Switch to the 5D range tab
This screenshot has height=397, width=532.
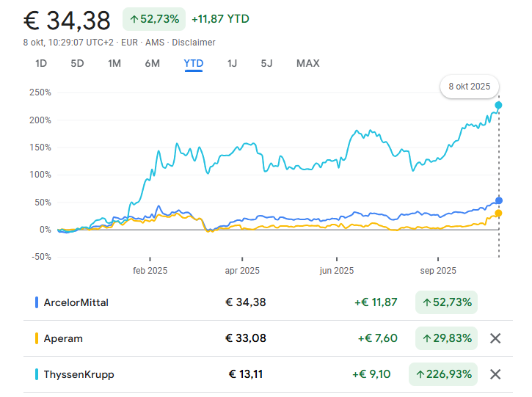tap(77, 63)
